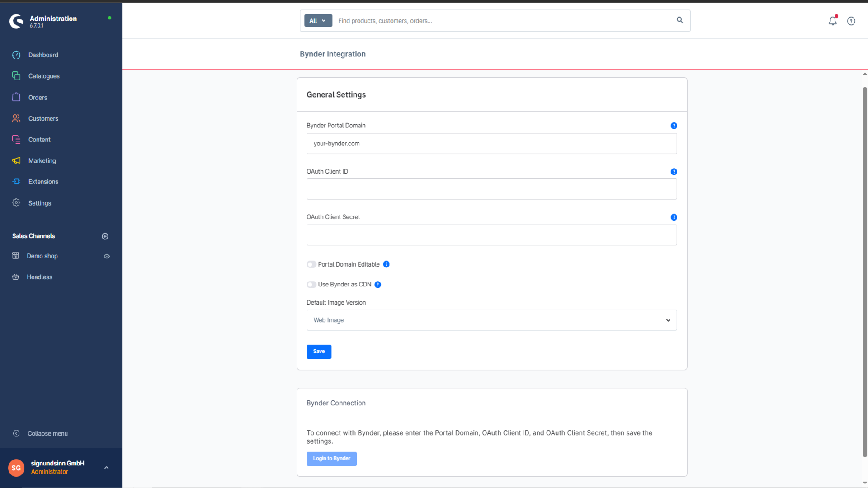Open the Default Image Version dropdown
Viewport: 868px width, 488px height.
point(491,320)
